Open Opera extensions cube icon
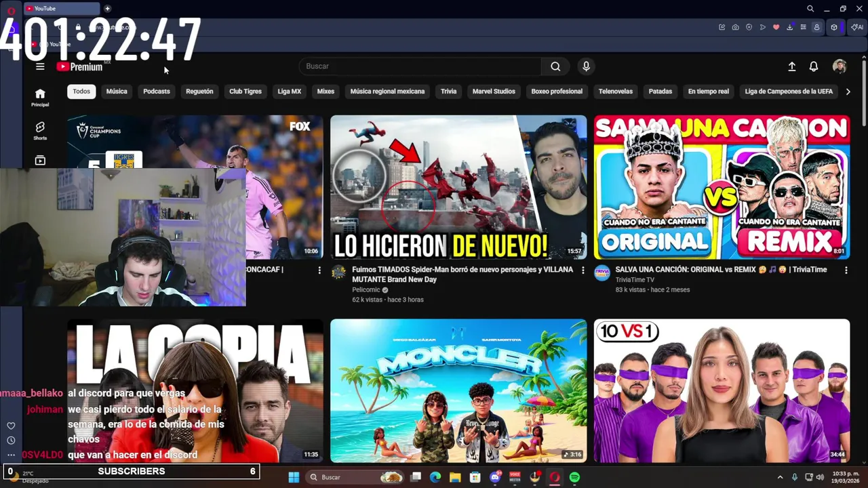 pos(834,27)
